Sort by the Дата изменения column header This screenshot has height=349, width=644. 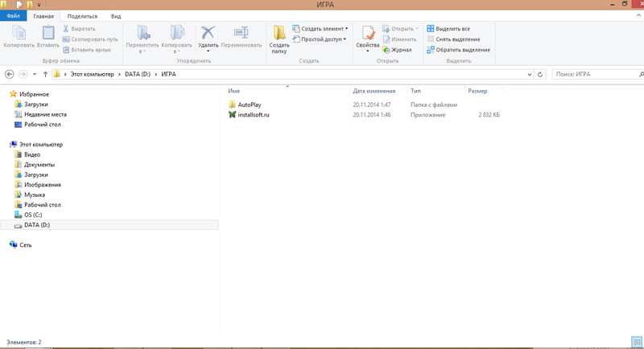click(x=374, y=91)
